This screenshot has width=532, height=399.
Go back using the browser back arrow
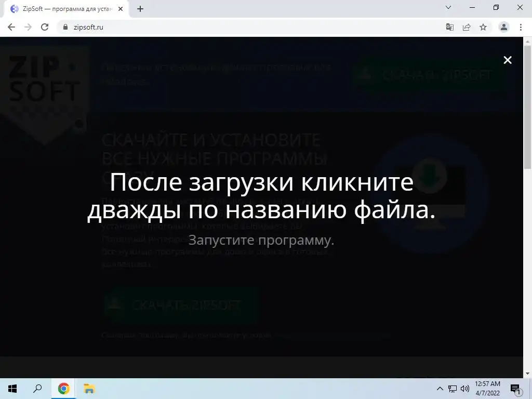coord(11,27)
